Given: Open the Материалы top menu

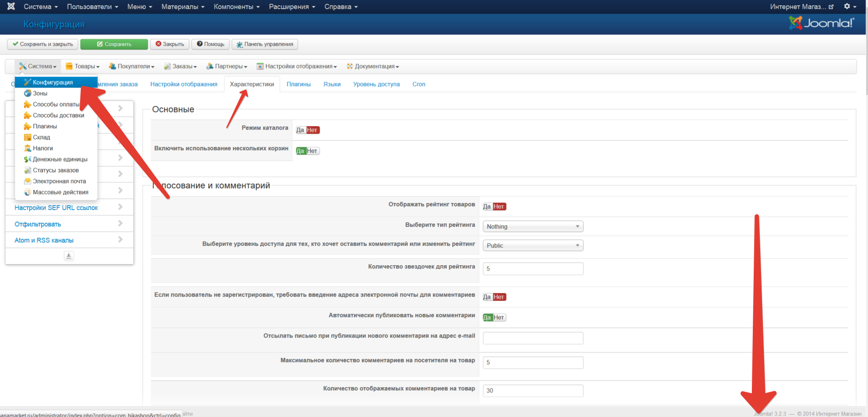Looking at the screenshot, I should [x=183, y=6].
